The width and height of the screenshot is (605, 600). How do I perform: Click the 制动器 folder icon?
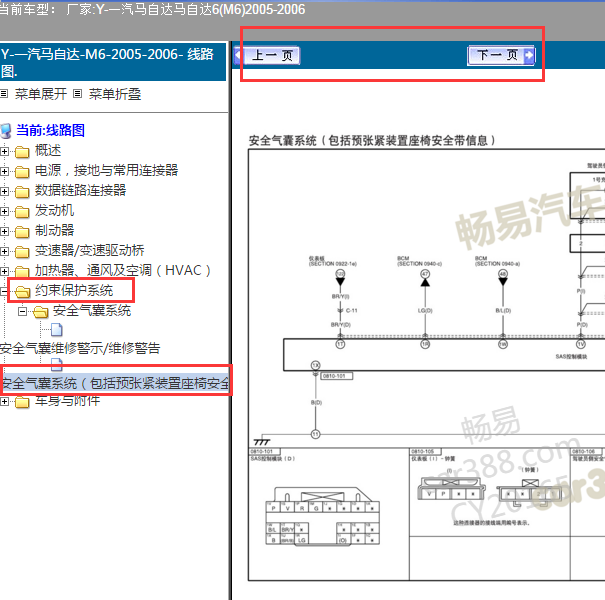[22, 232]
